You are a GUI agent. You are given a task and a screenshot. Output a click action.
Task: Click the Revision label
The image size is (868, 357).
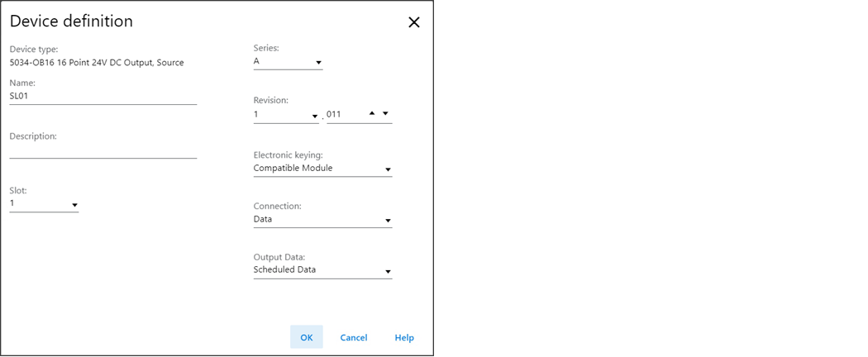(x=270, y=101)
